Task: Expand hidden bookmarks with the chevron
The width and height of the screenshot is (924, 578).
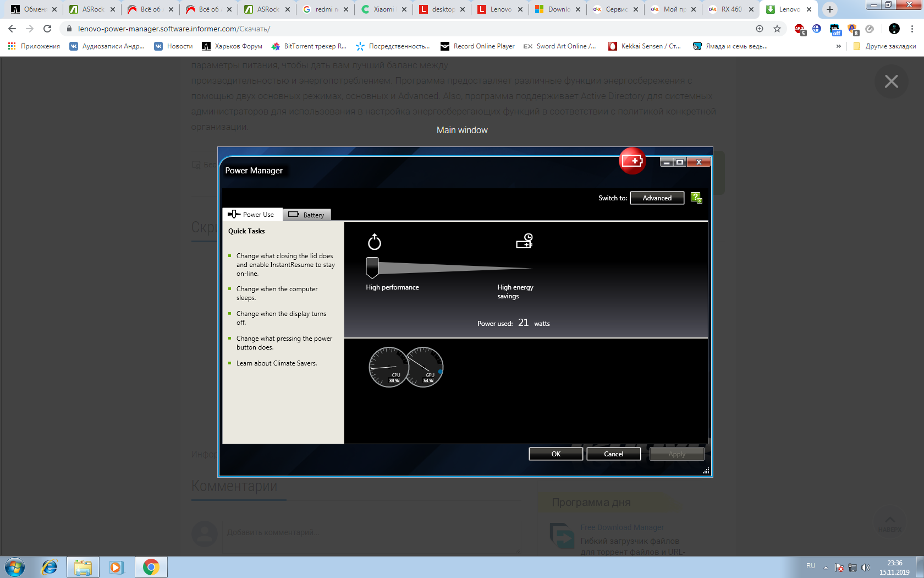Action: [x=838, y=46]
